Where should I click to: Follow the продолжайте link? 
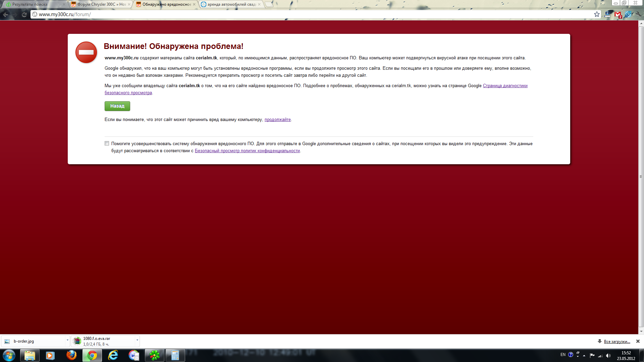click(278, 120)
